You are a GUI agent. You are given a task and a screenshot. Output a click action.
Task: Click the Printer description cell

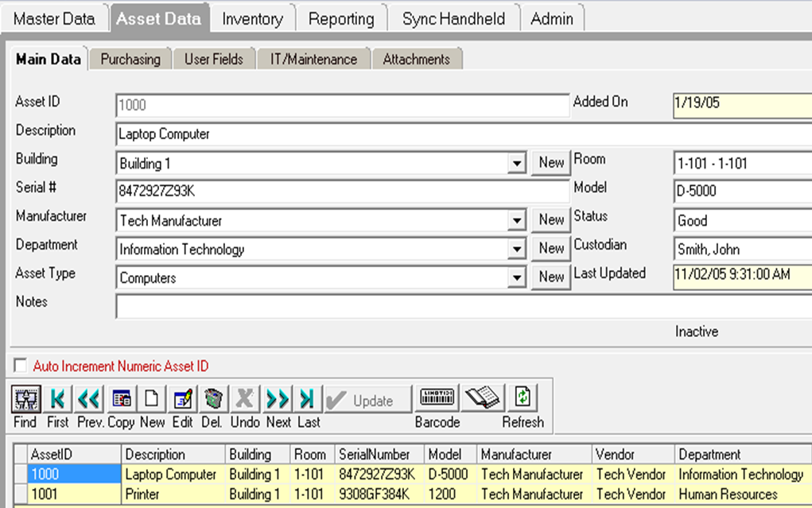point(173,494)
